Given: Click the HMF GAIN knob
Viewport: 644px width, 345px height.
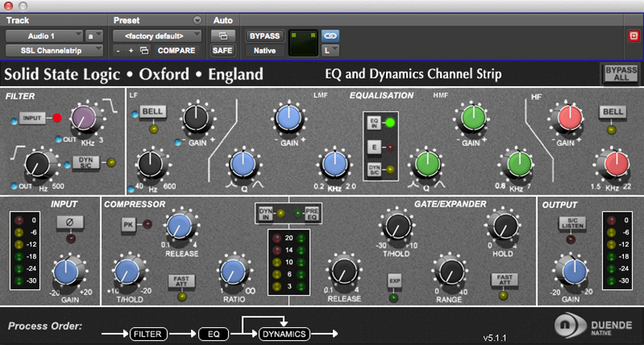Looking at the screenshot, I should pyautogui.click(x=473, y=118).
